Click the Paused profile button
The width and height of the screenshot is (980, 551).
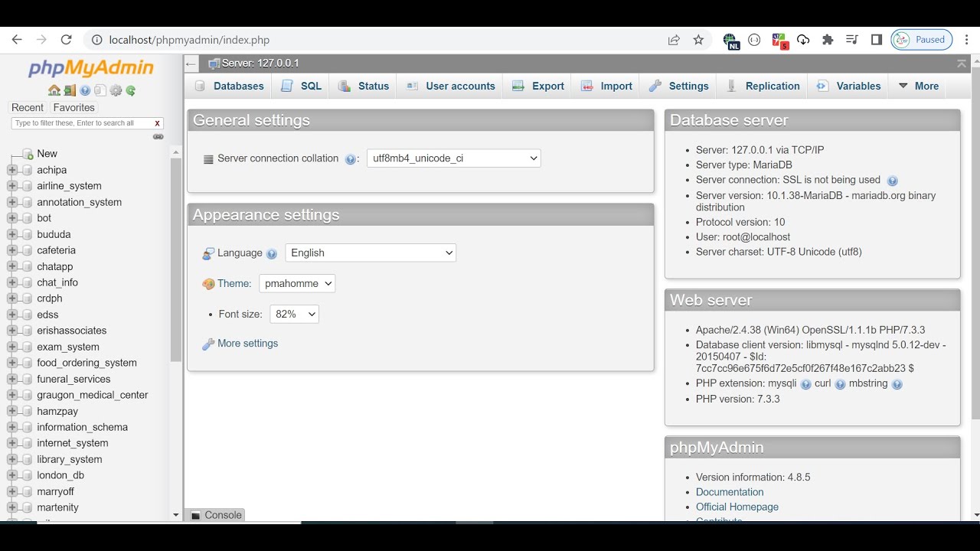pos(921,40)
